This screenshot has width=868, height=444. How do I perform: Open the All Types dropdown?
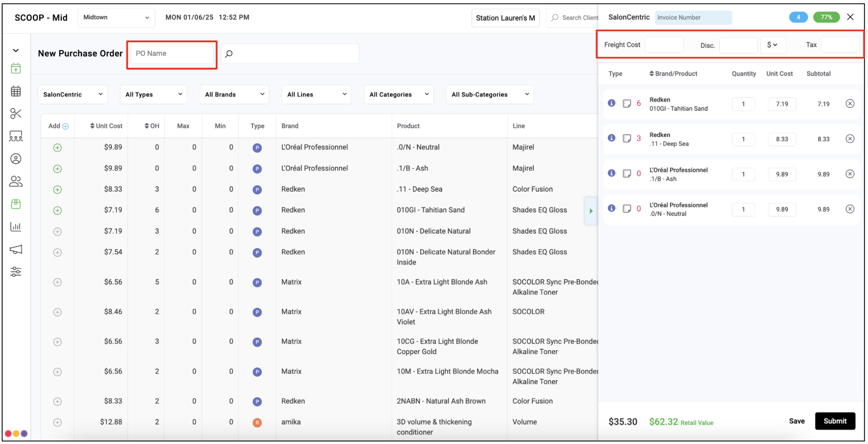click(154, 94)
